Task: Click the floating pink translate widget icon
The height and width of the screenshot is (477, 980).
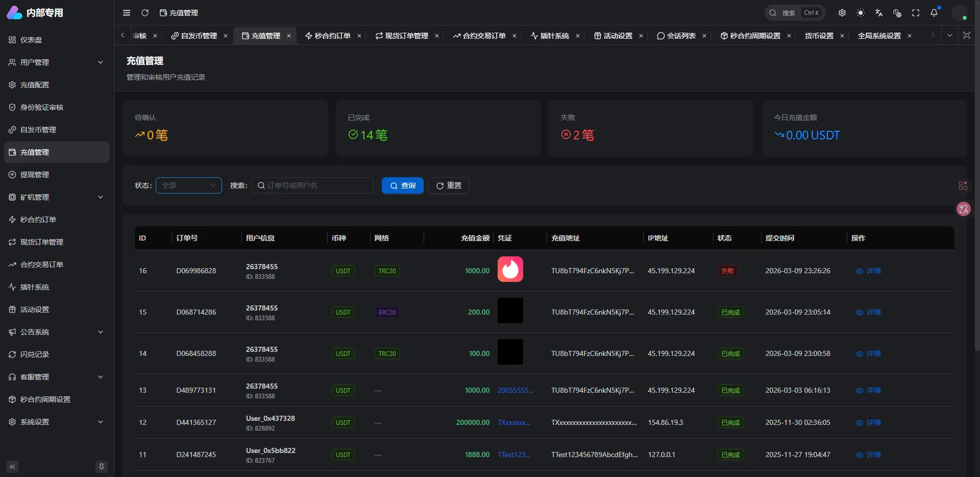Action: pyautogui.click(x=963, y=209)
